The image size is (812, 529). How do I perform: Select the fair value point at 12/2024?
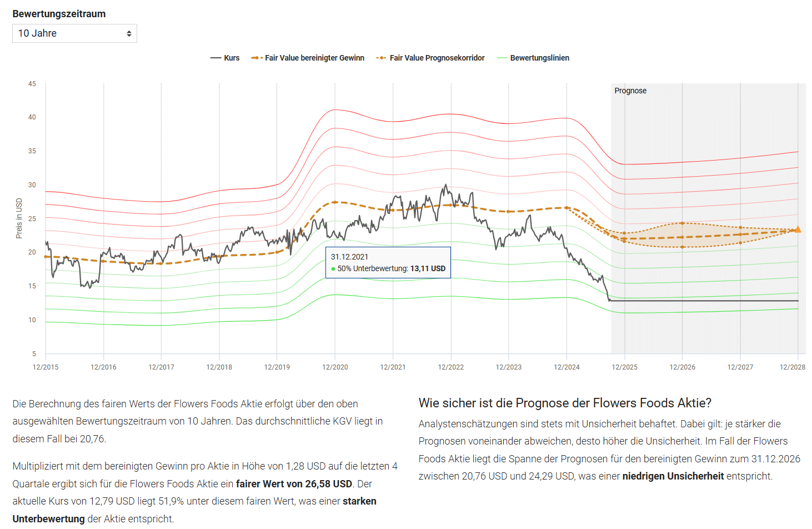click(x=567, y=208)
